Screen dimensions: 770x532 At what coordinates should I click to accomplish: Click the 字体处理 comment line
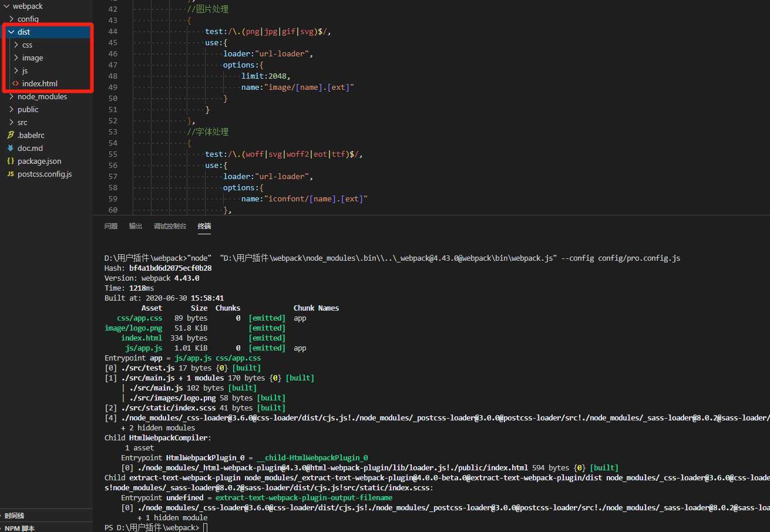208,132
